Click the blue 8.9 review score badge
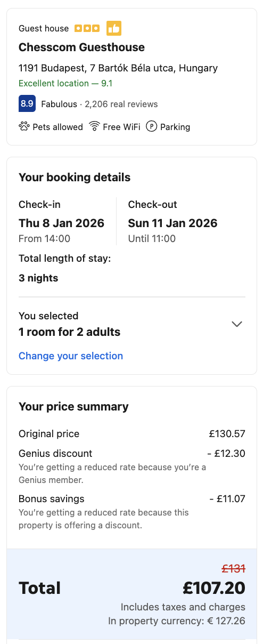 27,103
